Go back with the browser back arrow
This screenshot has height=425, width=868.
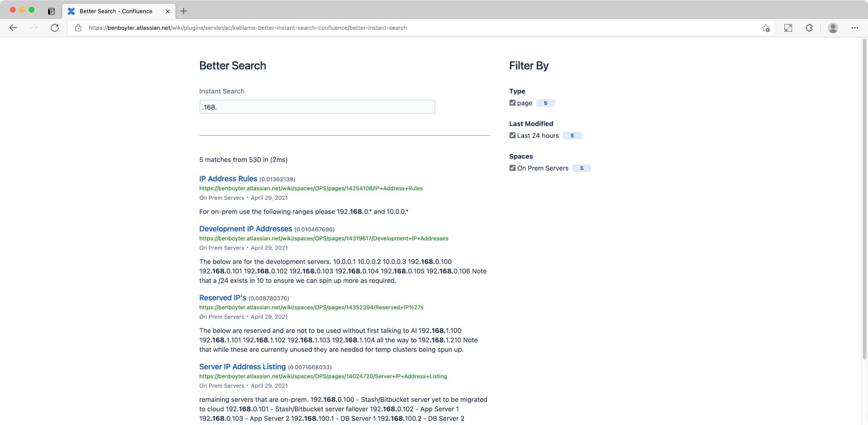point(13,28)
